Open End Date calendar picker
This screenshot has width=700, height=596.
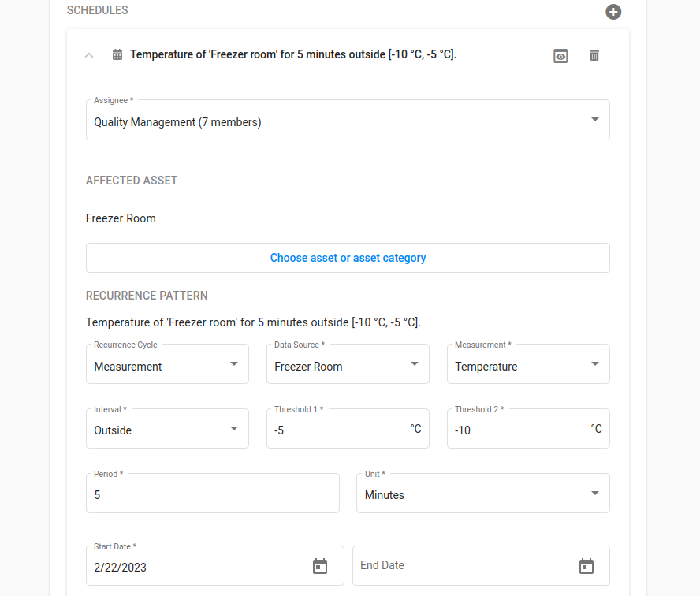click(x=586, y=566)
